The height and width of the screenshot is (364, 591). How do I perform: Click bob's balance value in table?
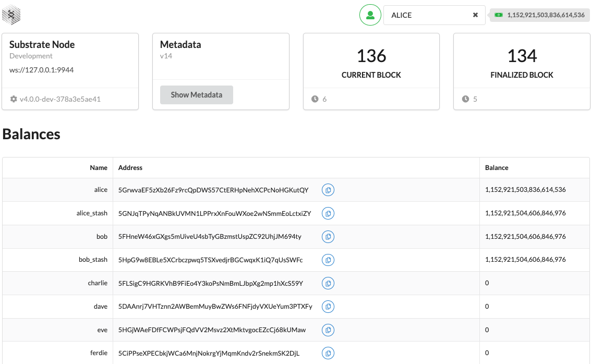(525, 237)
